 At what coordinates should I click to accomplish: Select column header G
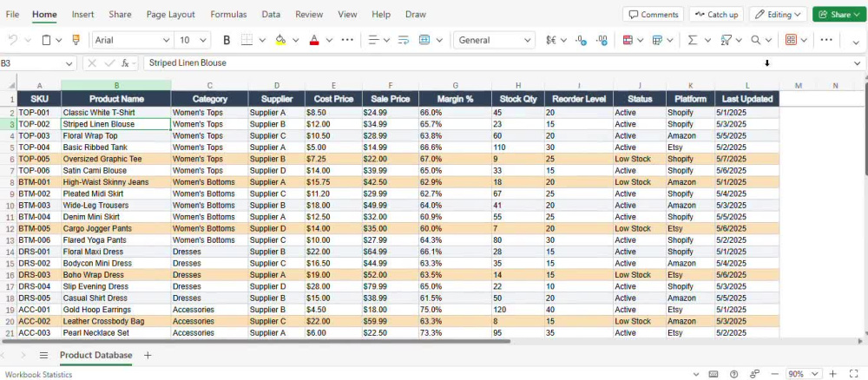(x=455, y=85)
